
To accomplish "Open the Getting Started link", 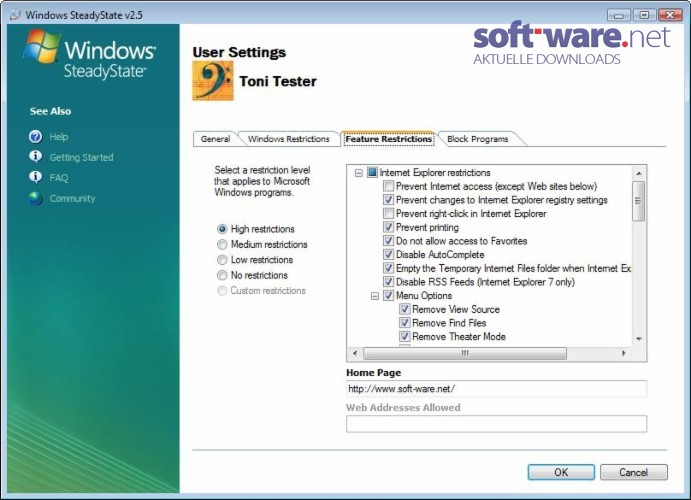I will [x=82, y=157].
